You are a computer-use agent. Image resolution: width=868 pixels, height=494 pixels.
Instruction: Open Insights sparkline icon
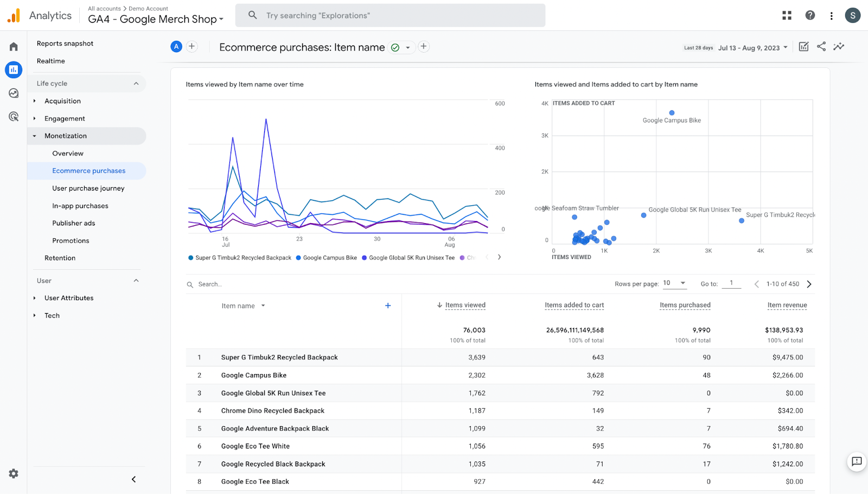839,47
